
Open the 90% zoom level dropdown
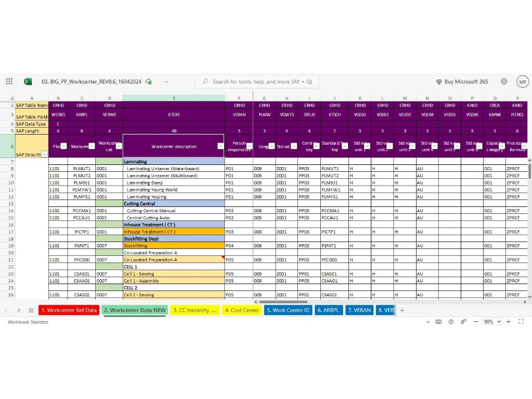point(492,322)
